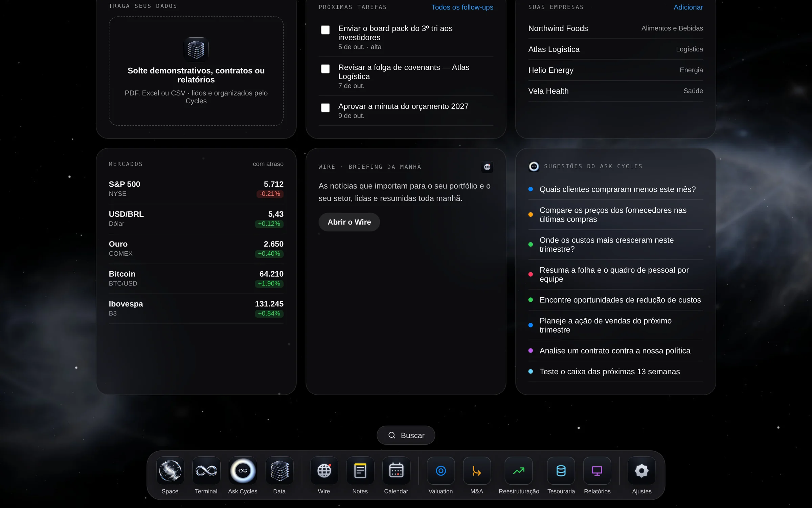Open the Bitcoin market row
The image size is (812, 508).
(196, 279)
